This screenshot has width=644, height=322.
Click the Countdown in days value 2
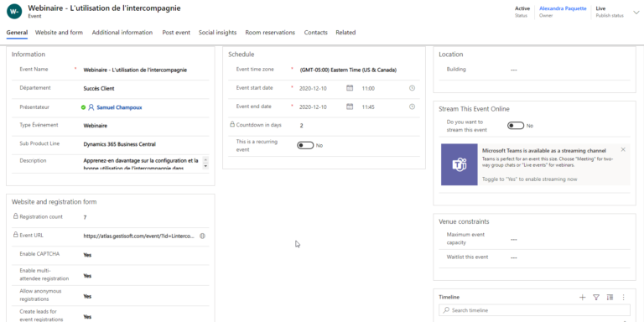click(x=302, y=126)
